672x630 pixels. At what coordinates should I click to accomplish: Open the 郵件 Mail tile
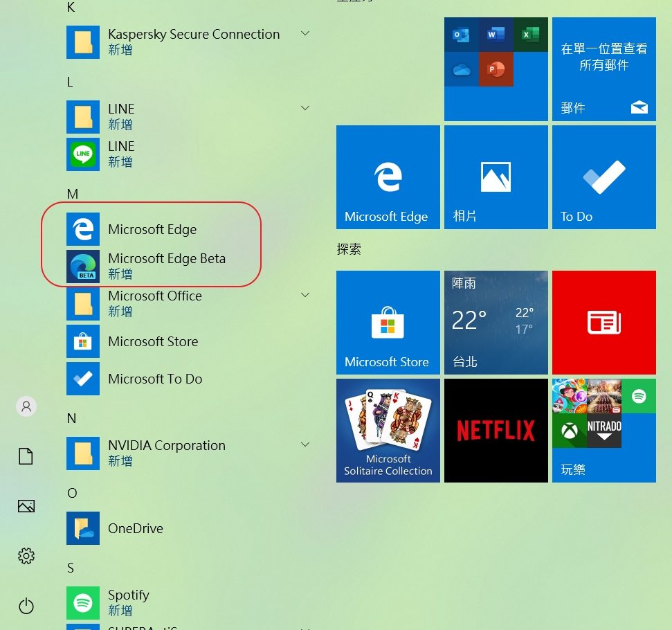(604, 69)
